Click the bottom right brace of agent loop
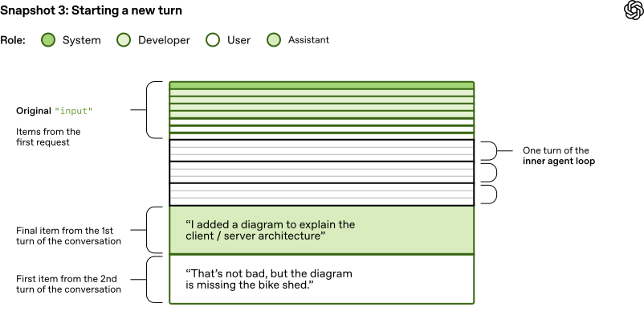Screen dimensions: 644x328 (488, 194)
